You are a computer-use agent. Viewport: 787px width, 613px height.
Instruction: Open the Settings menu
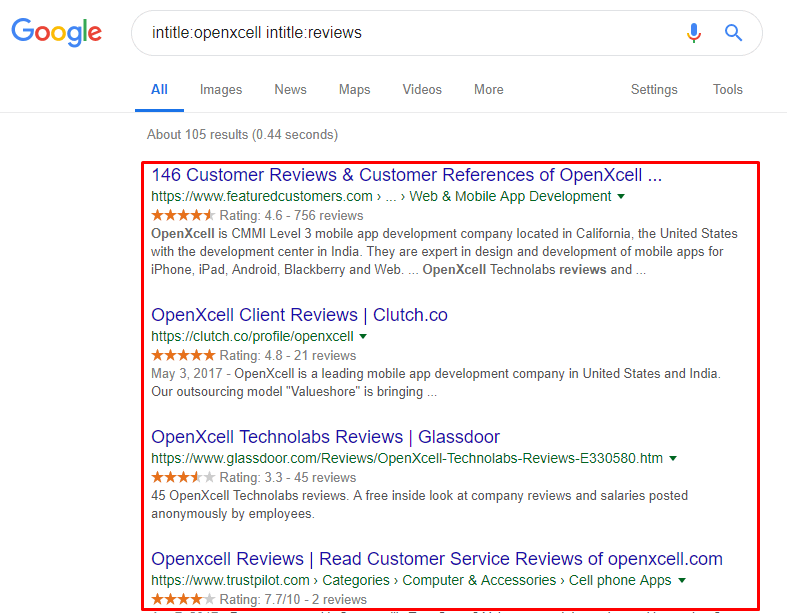click(x=654, y=90)
